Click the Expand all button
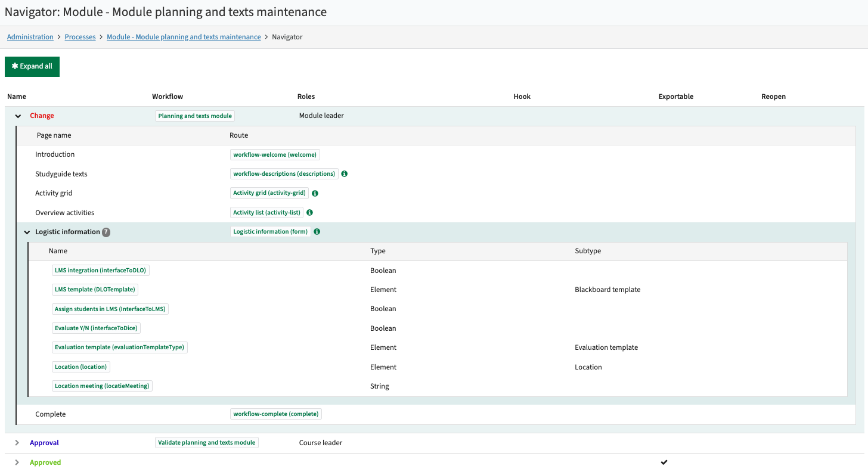This screenshot has height=475, width=868. click(x=32, y=66)
